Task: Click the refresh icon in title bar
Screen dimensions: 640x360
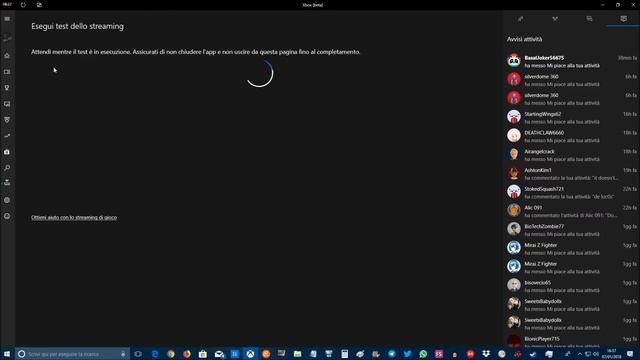Action: tap(23, 5)
